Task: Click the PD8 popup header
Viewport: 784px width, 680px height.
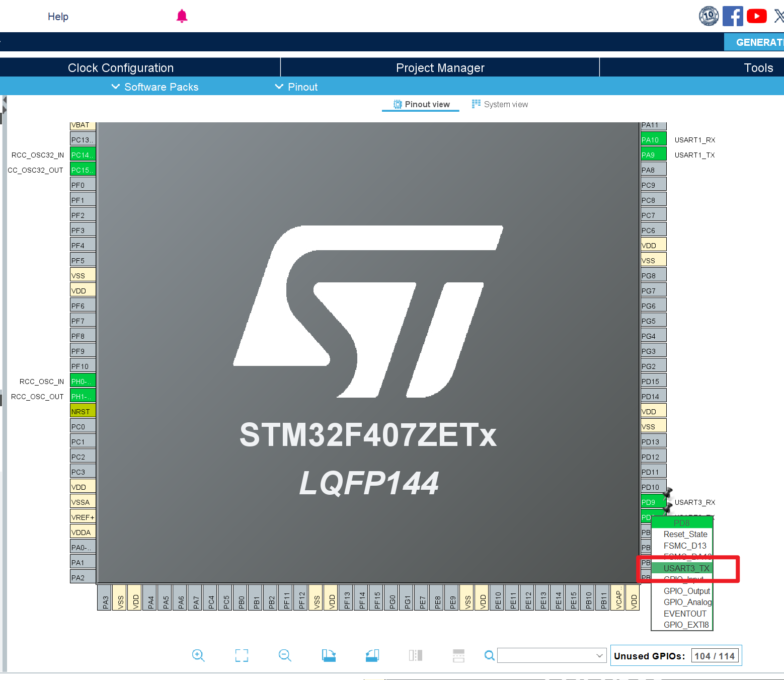Action: pos(682,523)
